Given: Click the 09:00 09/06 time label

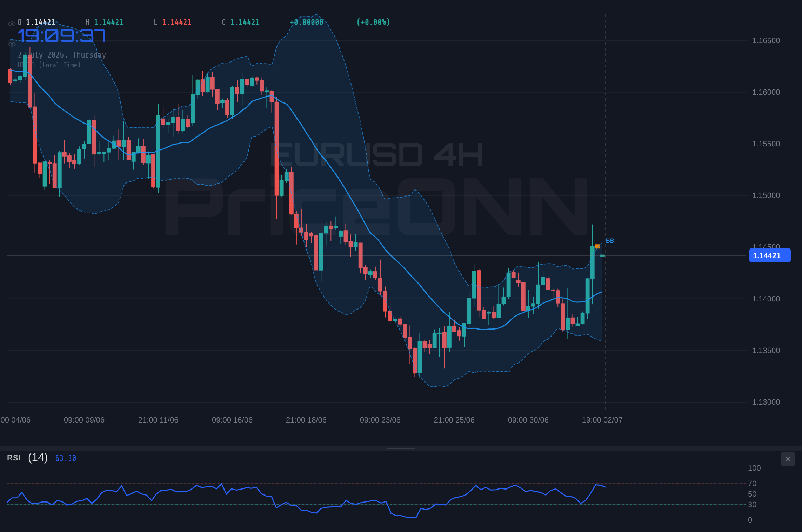Looking at the screenshot, I should pyautogui.click(x=84, y=420).
